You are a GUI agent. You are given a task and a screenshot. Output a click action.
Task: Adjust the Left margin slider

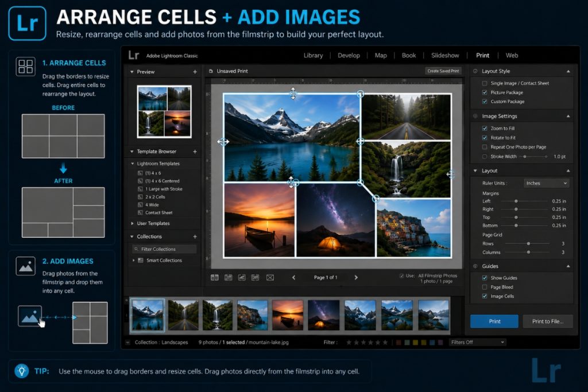516,201
